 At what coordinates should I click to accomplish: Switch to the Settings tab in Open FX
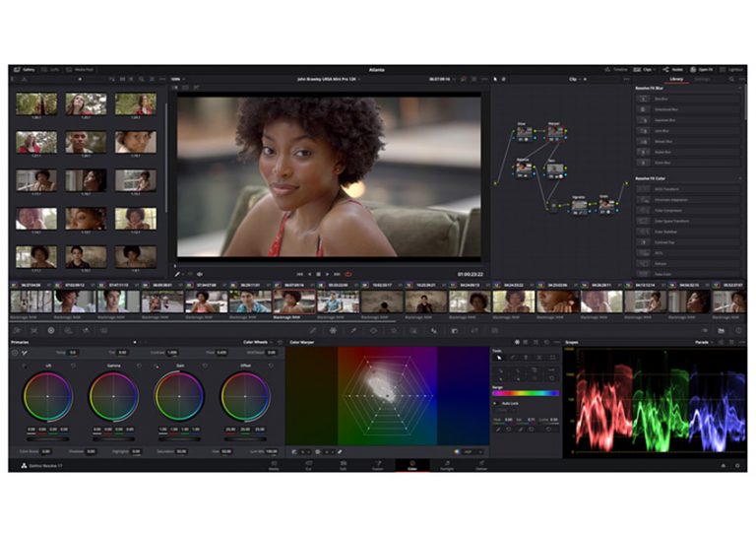point(702,79)
